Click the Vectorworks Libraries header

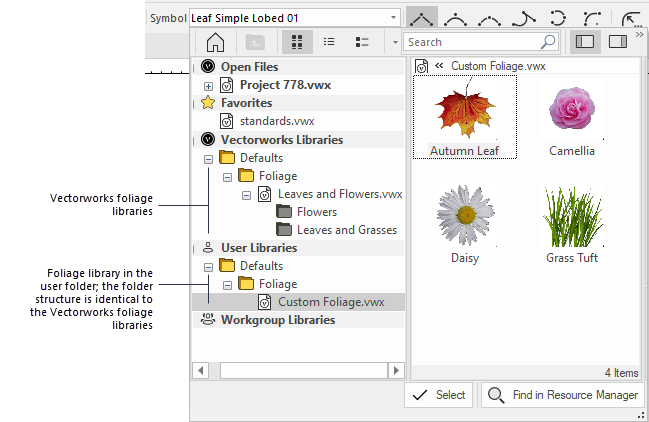pyautogui.click(x=299, y=140)
